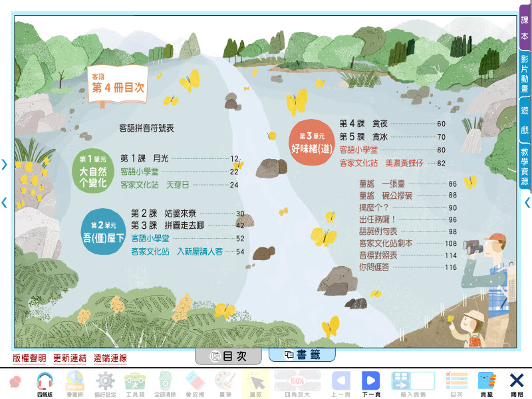Open the 影片動畫 side tab

coord(525,73)
